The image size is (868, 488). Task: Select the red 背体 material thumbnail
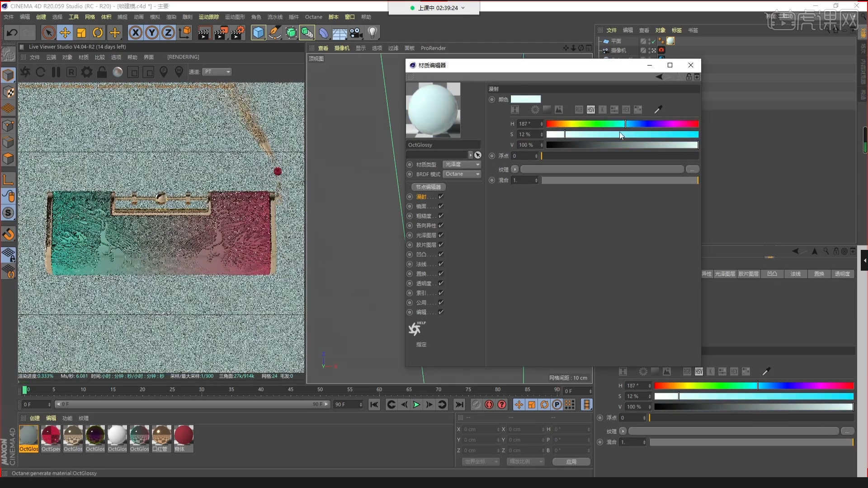184,438
